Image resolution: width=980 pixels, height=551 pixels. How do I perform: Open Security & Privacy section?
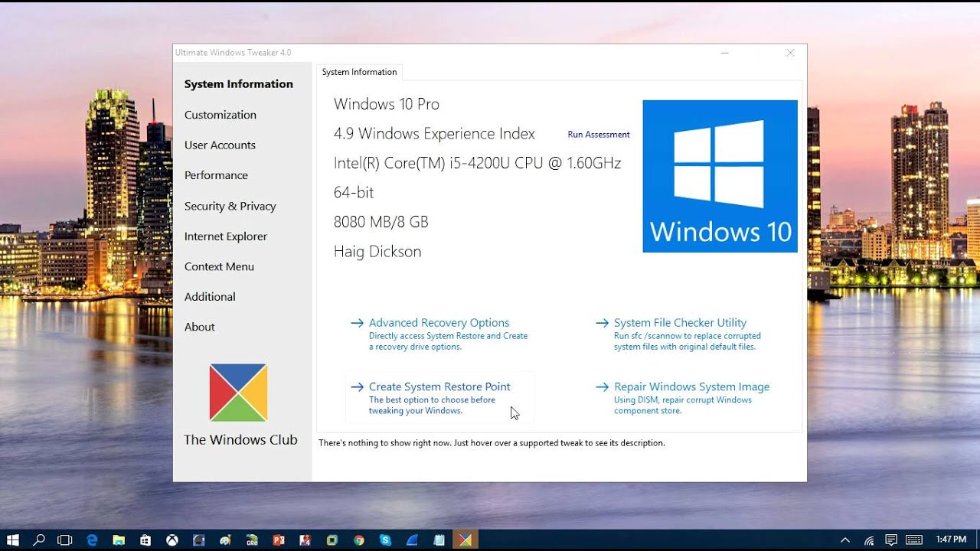pyautogui.click(x=230, y=206)
